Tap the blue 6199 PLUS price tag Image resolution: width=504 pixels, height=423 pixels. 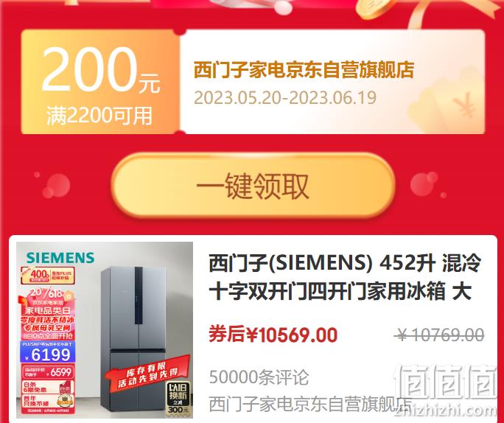coord(48,352)
